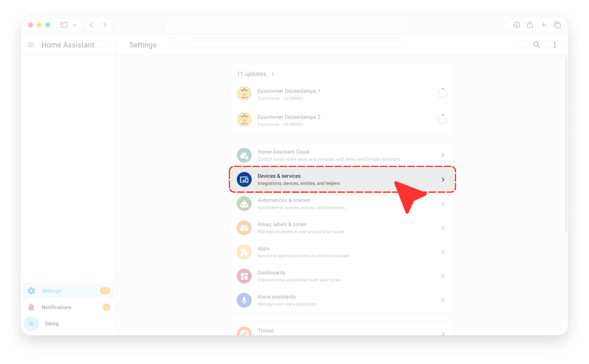Open Apps via its chevron
The height and width of the screenshot is (364, 589).
coord(443,252)
